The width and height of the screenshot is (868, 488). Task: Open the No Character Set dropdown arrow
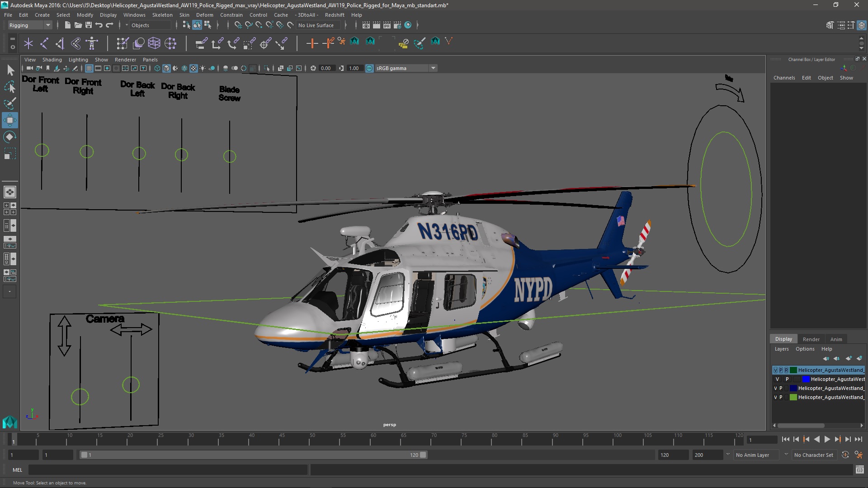pyautogui.click(x=786, y=455)
